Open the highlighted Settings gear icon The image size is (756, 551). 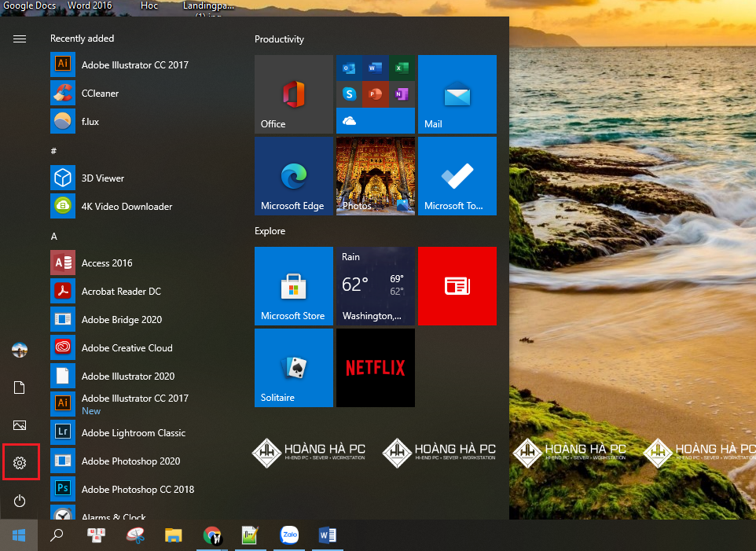tap(20, 462)
